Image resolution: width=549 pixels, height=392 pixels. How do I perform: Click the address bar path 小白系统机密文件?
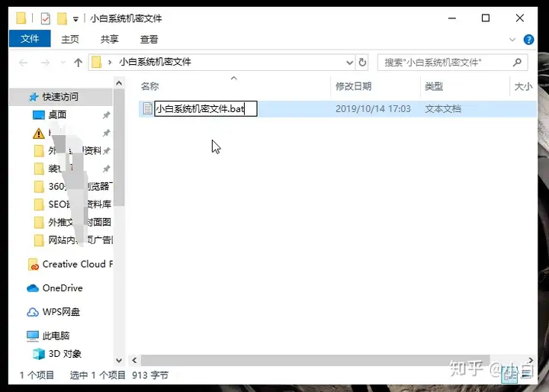pyautogui.click(x=155, y=62)
